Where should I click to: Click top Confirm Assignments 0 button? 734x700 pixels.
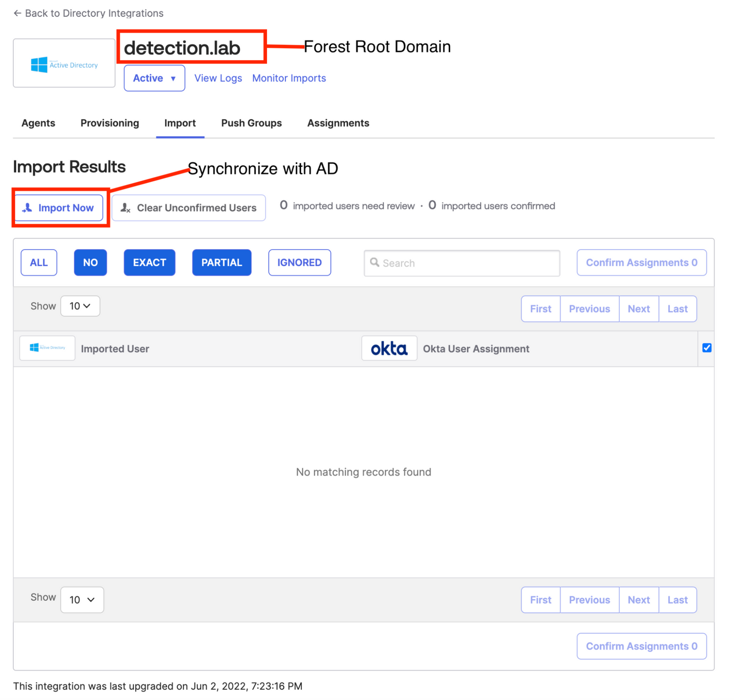642,262
